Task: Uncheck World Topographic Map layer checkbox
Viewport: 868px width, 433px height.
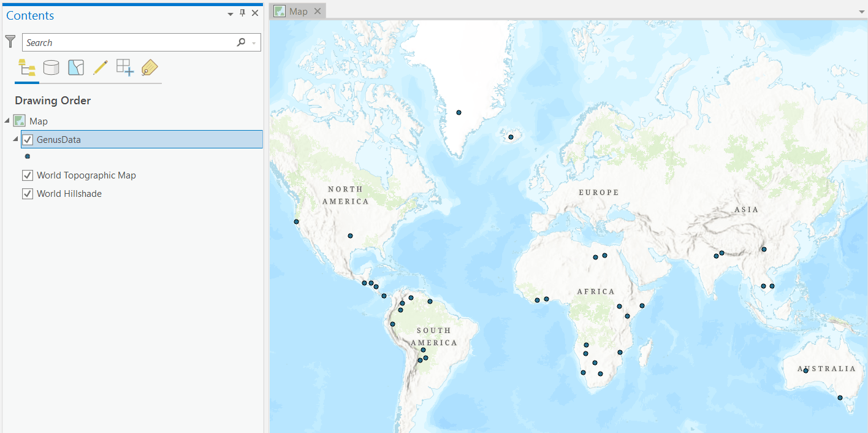Action: pos(28,175)
